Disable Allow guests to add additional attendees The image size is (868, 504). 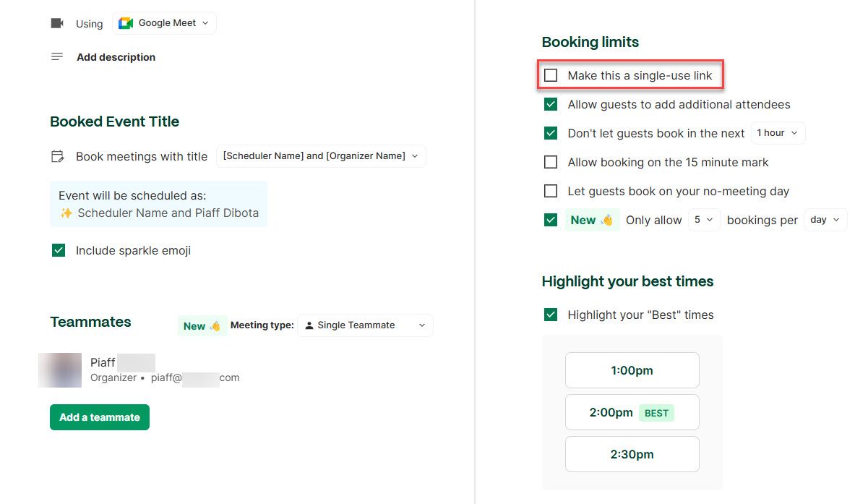click(551, 104)
